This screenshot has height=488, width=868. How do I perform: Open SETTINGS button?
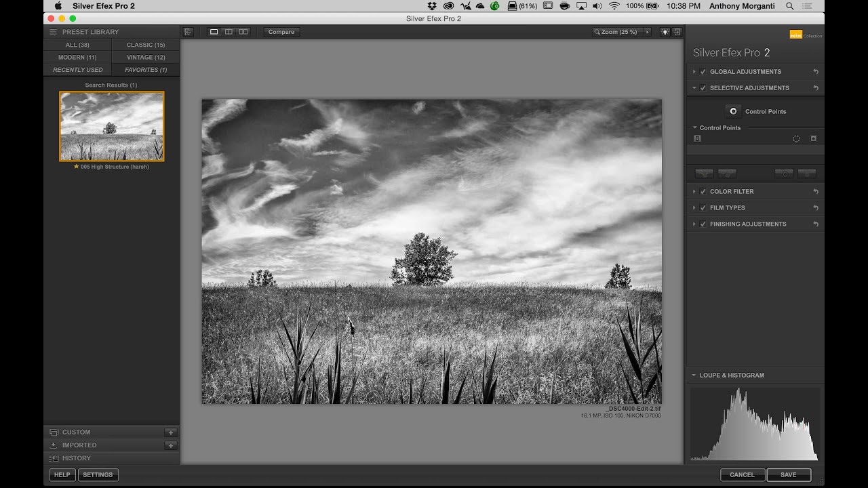pyautogui.click(x=98, y=475)
